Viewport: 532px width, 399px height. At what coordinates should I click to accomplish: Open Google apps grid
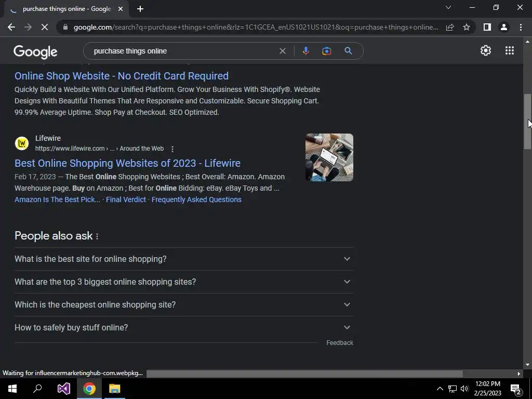click(510, 50)
